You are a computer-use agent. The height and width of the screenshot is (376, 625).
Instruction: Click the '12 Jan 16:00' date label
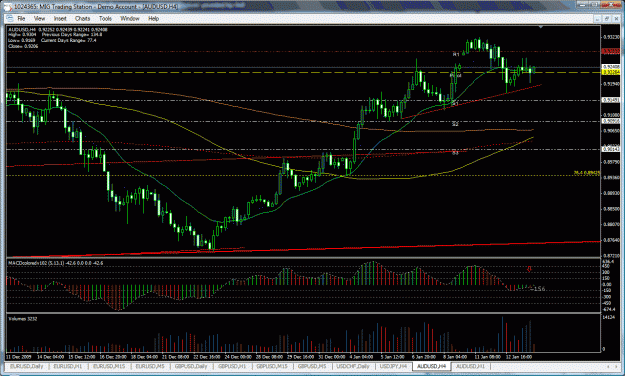tap(518, 357)
